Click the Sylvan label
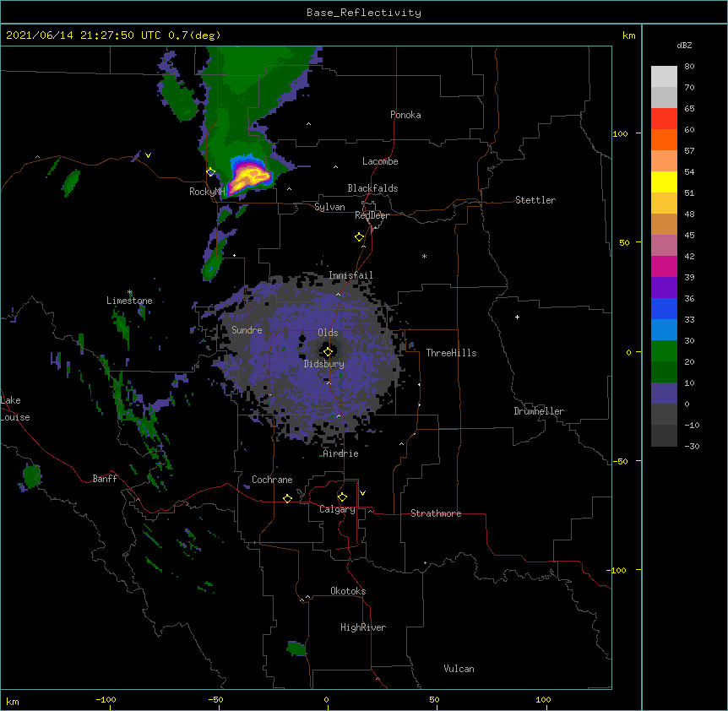 (x=329, y=207)
